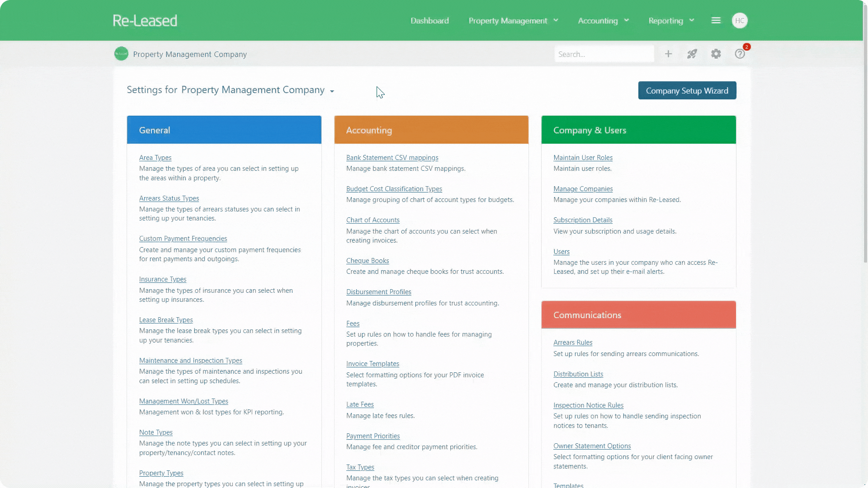The image size is (868, 488).
Task: Open Invoice Templates link
Action: click(x=373, y=363)
